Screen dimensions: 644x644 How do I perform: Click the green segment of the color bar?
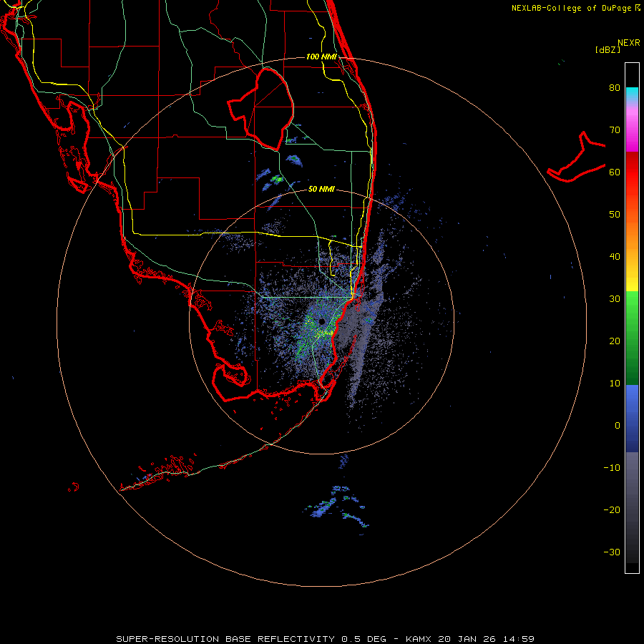tap(632, 338)
